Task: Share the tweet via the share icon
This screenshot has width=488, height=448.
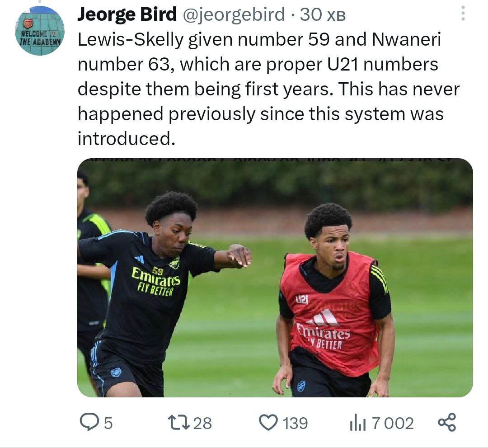Action: click(447, 423)
